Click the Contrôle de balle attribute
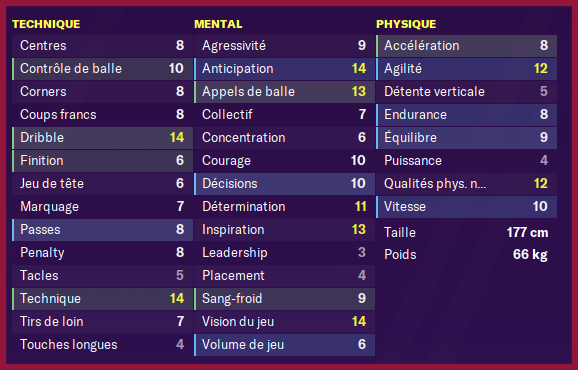This screenshot has width=578, height=370. [102, 69]
